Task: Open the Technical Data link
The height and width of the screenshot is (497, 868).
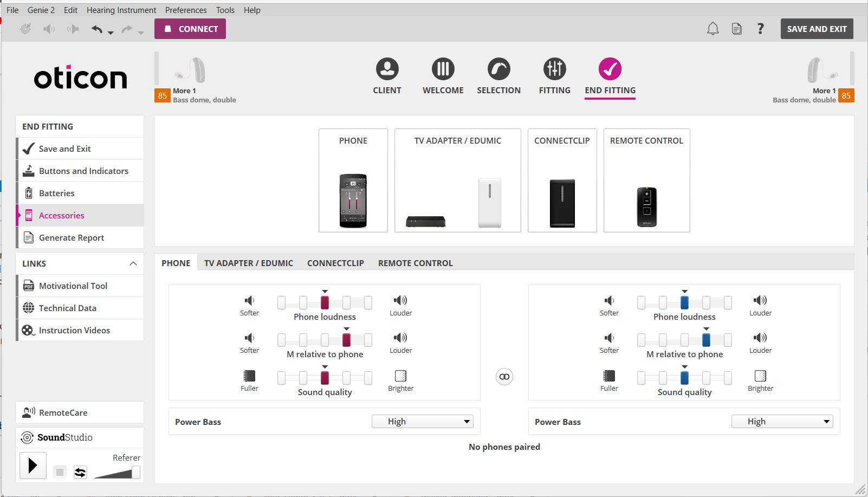Action: tap(80, 308)
